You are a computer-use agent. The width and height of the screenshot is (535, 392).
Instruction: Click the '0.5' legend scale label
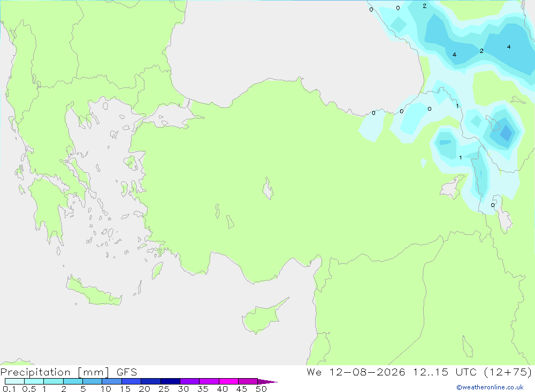(x=29, y=389)
